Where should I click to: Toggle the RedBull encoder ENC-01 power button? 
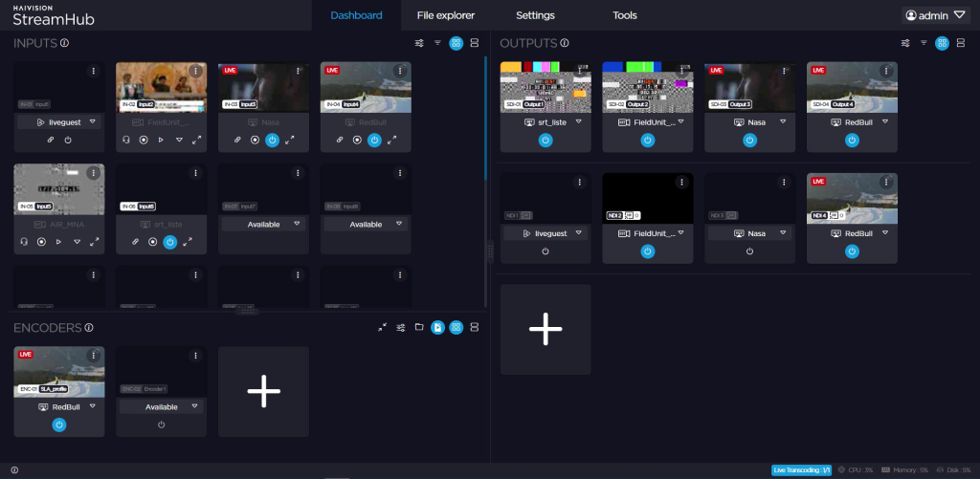pos(59,425)
